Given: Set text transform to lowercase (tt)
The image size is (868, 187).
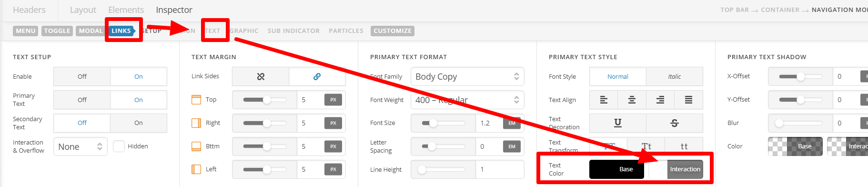Looking at the screenshot, I should click(x=684, y=146).
